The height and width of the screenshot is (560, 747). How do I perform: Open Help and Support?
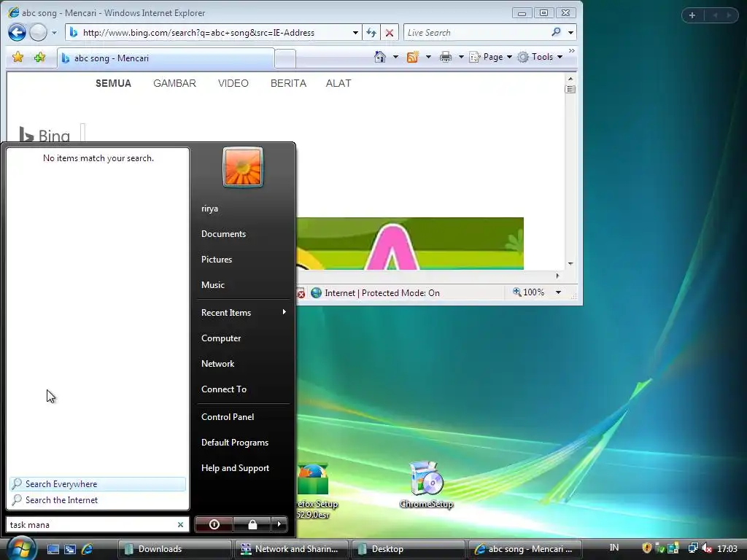(236, 468)
